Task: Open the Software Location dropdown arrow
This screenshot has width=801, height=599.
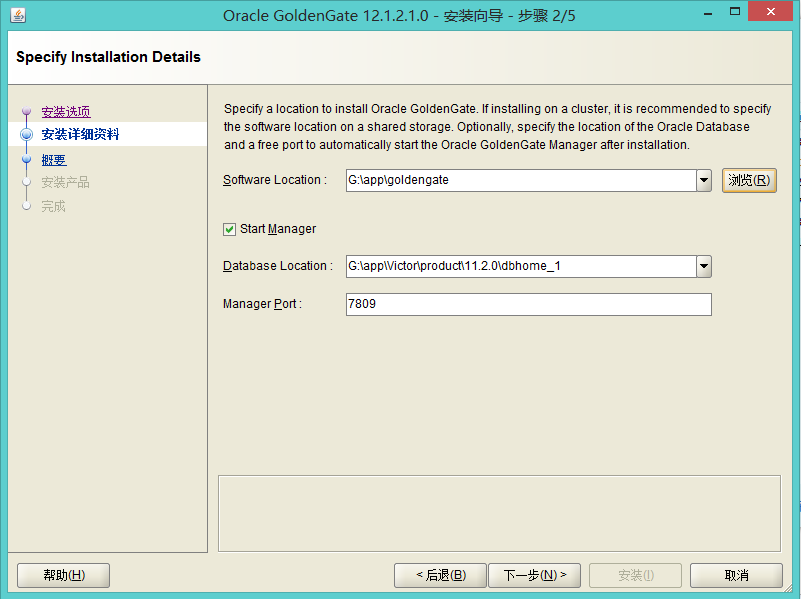Action: pyautogui.click(x=704, y=180)
